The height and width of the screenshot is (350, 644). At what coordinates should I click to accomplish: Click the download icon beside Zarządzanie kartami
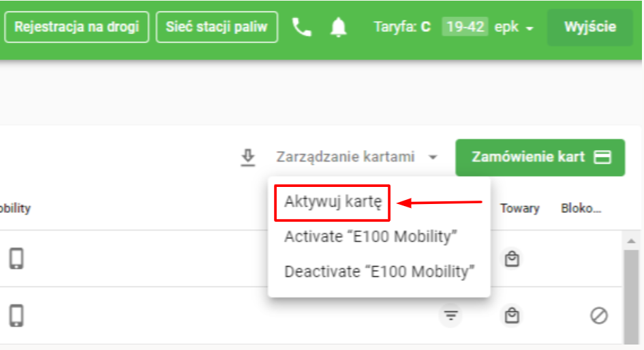click(x=248, y=158)
